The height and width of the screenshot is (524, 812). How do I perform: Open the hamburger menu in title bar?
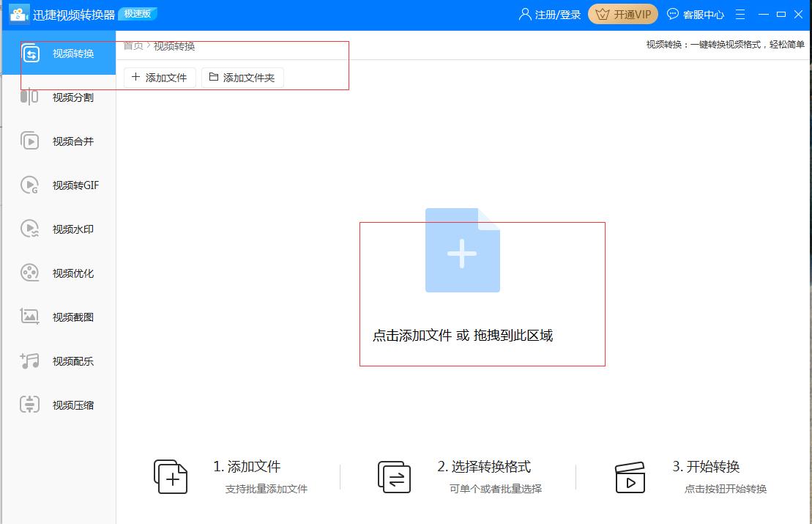pos(740,13)
